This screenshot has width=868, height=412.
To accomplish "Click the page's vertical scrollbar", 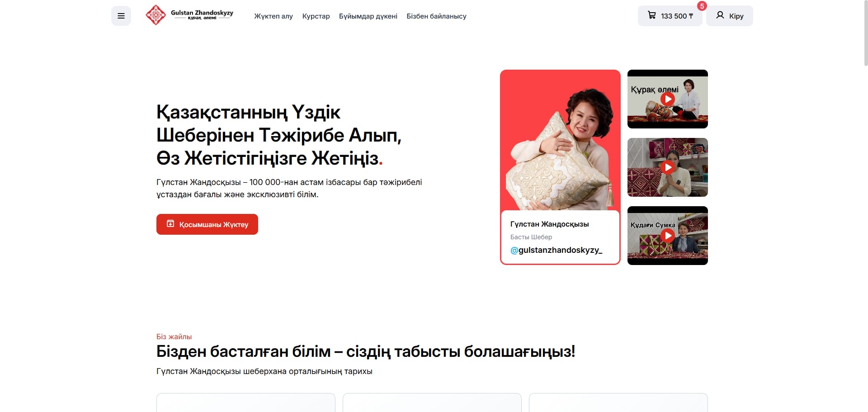I will (x=865, y=33).
